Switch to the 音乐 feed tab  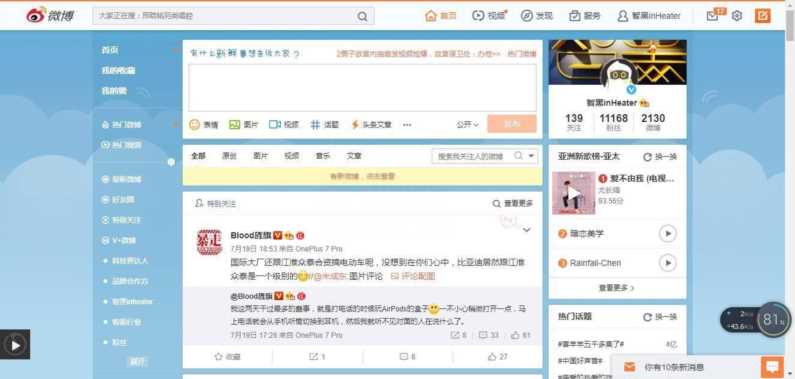pyautogui.click(x=322, y=156)
